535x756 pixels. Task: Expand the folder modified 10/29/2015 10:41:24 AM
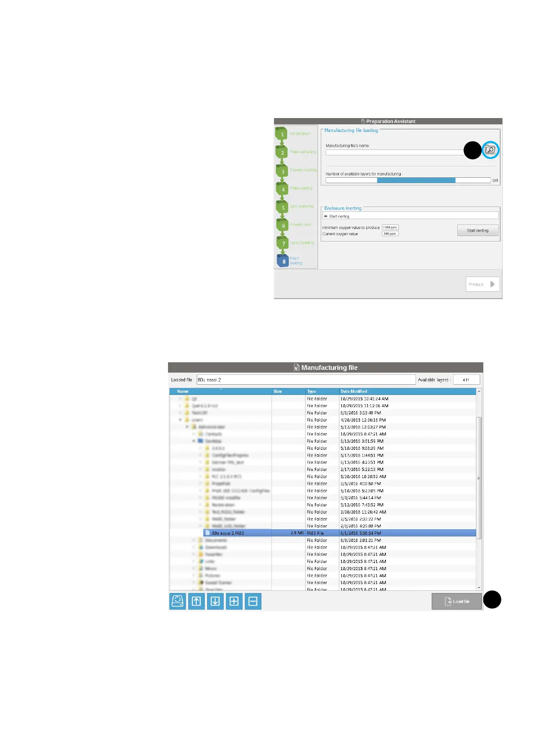click(181, 399)
